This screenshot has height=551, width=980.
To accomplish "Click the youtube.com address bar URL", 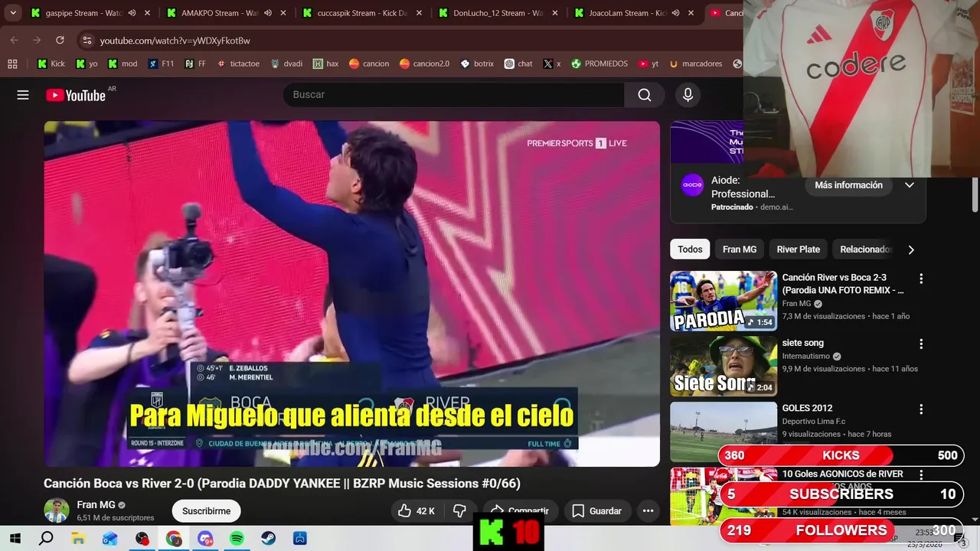I will [x=175, y=41].
